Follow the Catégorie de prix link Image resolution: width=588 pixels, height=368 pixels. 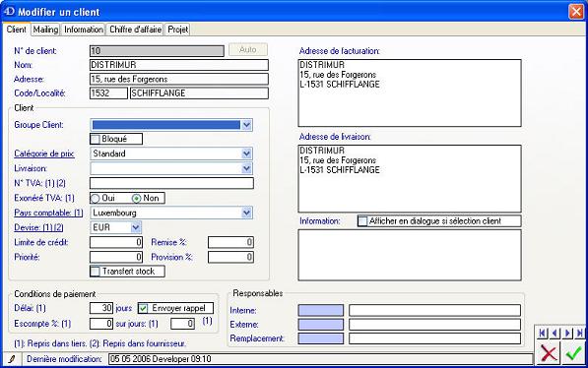tap(44, 153)
